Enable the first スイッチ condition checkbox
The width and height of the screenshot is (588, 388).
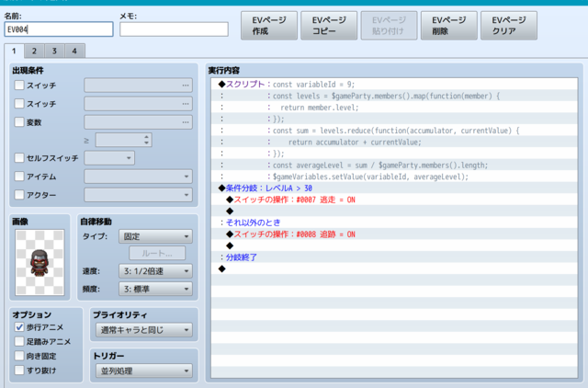click(19, 86)
